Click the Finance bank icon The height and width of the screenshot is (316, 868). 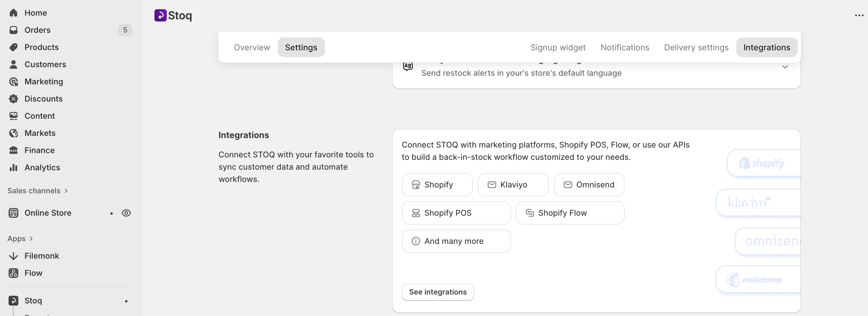13,150
